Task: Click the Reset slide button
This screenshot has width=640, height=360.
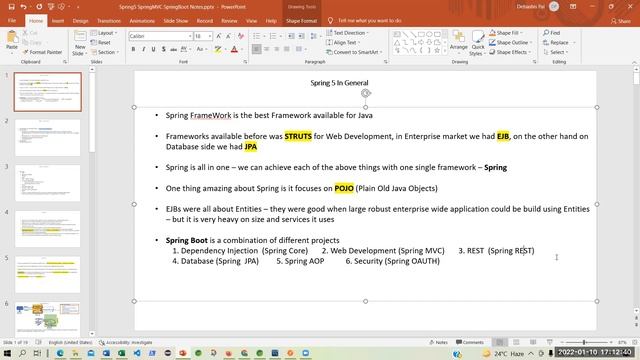Action: (101, 42)
